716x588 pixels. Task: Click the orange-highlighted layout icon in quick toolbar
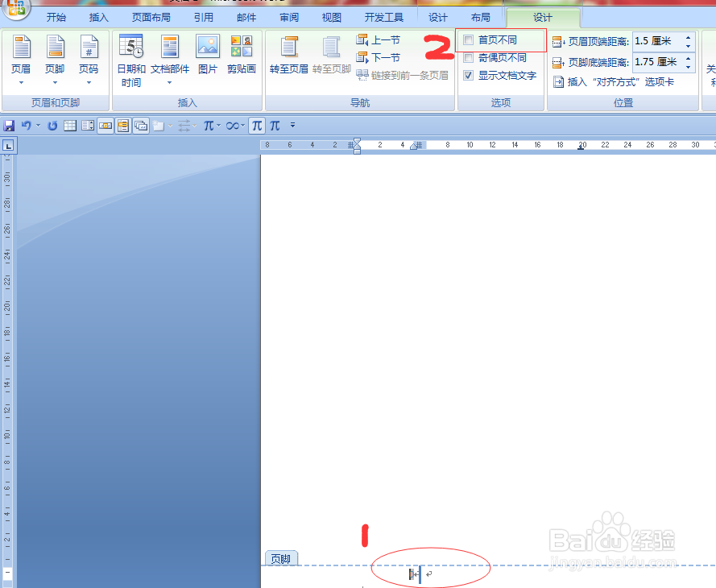[123, 126]
